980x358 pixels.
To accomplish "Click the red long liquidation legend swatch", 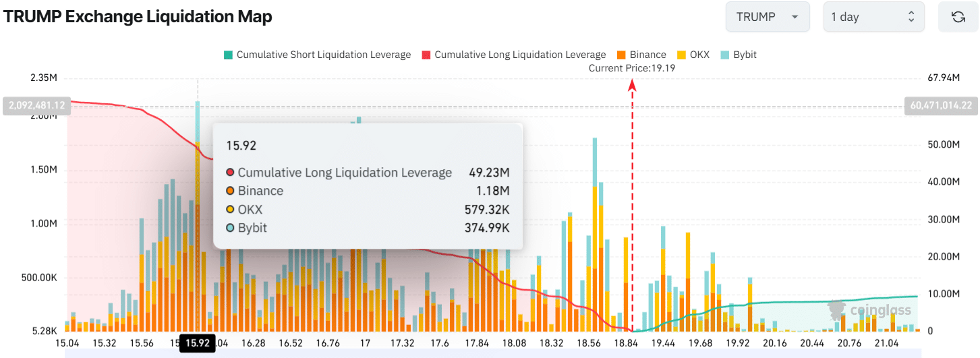I will tap(426, 55).
